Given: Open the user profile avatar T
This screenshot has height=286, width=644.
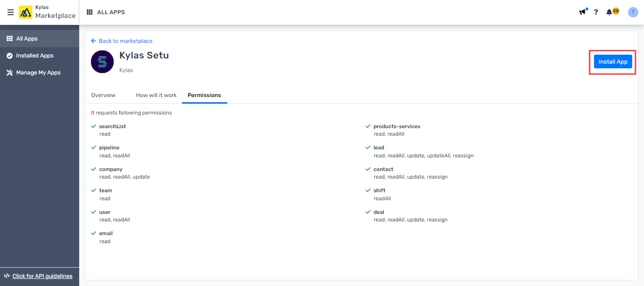Looking at the screenshot, I should point(633,12).
